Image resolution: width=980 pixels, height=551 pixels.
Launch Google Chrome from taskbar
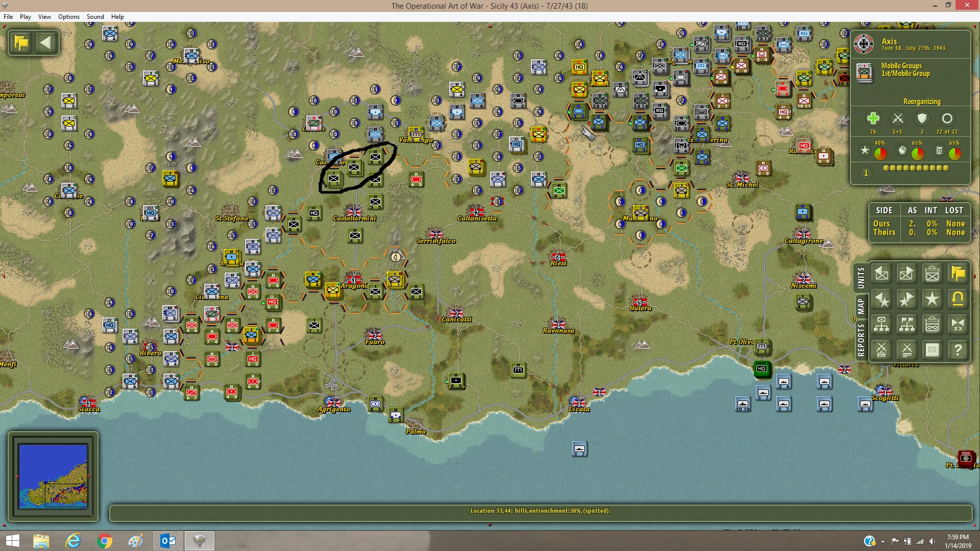pos(104,541)
